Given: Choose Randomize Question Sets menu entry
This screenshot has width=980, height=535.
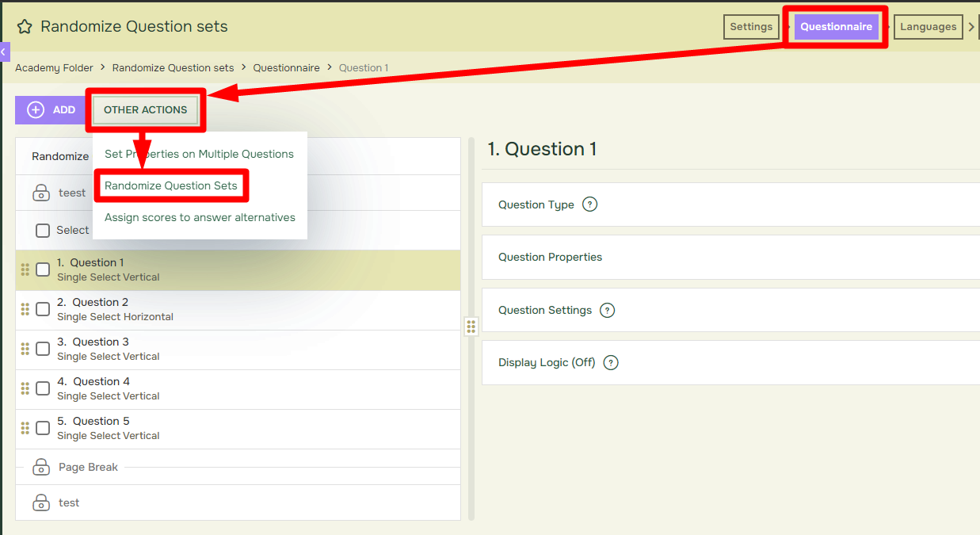Looking at the screenshot, I should point(171,185).
